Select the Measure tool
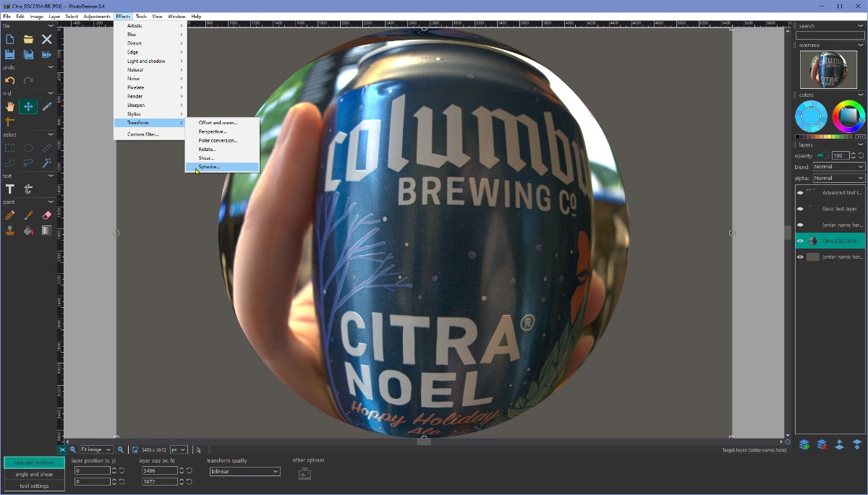This screenshot has width=868, height=495. 10,121
